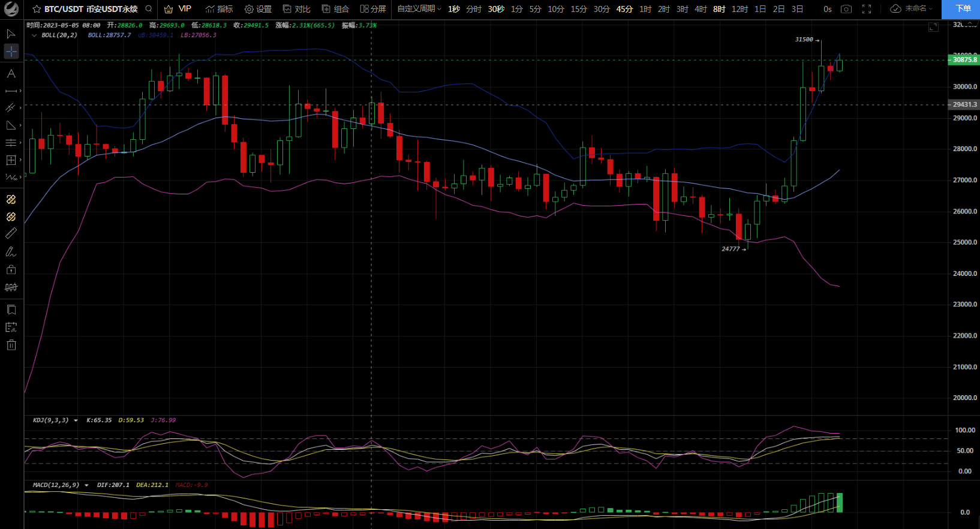Click the 30875.8 current price label
980x529 pixels.
coord(964,59)
